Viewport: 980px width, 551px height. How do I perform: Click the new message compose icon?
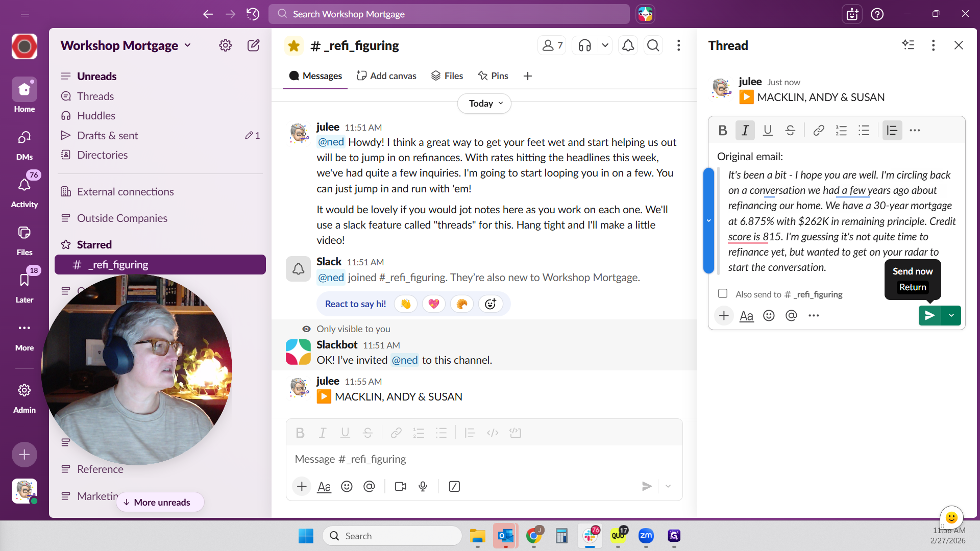tap(253, 45)
